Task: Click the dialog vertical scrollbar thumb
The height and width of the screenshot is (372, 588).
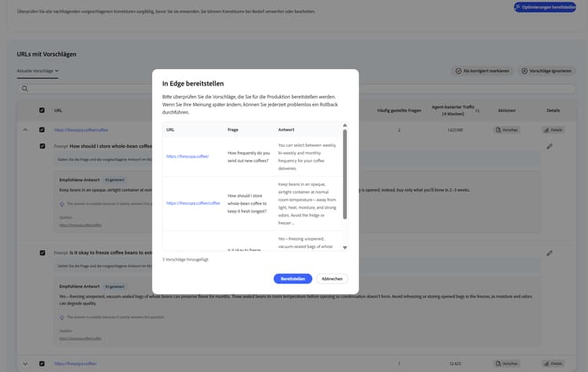Action: pos(345,173)
